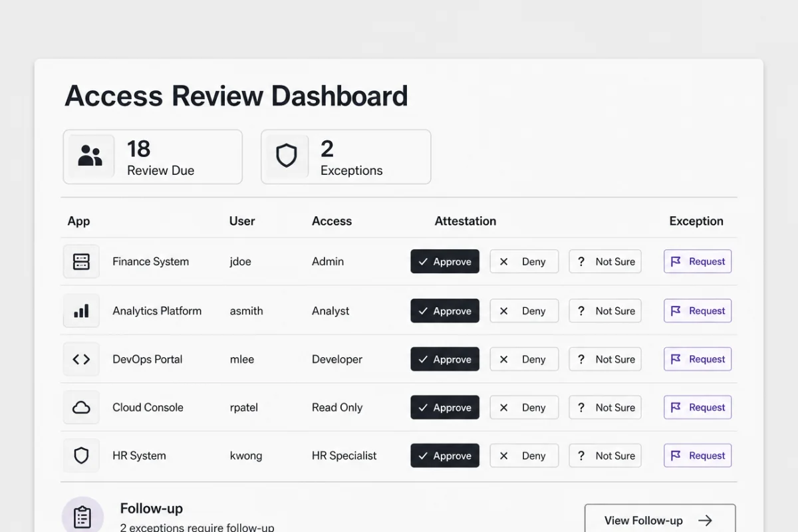Viewport: 798px width, 532px height.
Task: Click the Read Only access value
Action: pyautogui.click(x=337, y=408)
